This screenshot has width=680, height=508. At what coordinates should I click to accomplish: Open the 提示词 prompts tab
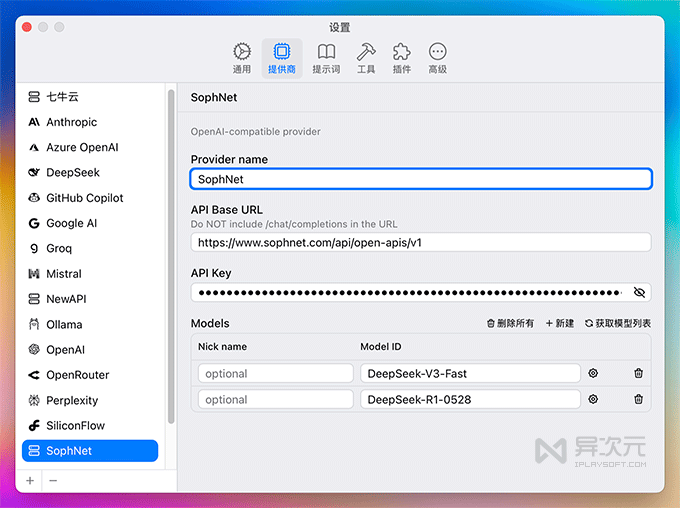click(326, 58)
